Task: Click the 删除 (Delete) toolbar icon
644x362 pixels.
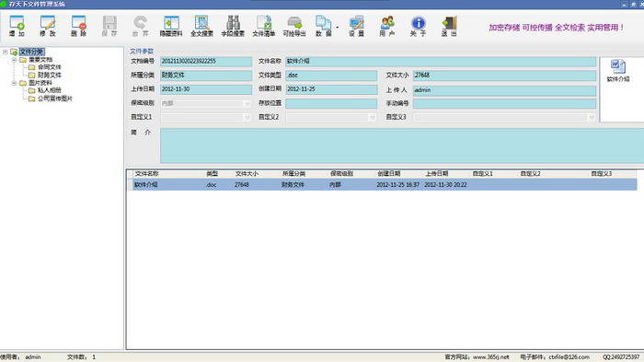Action: [78, 26]
